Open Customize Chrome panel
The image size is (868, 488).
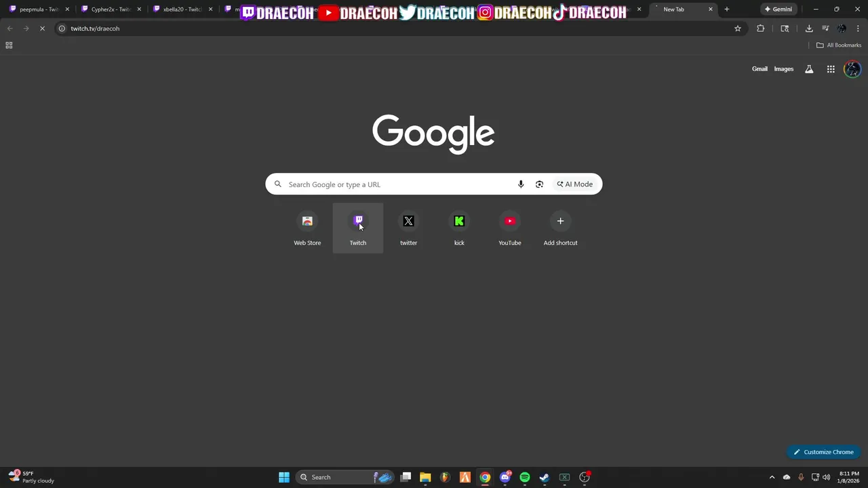tap(824, 452)
